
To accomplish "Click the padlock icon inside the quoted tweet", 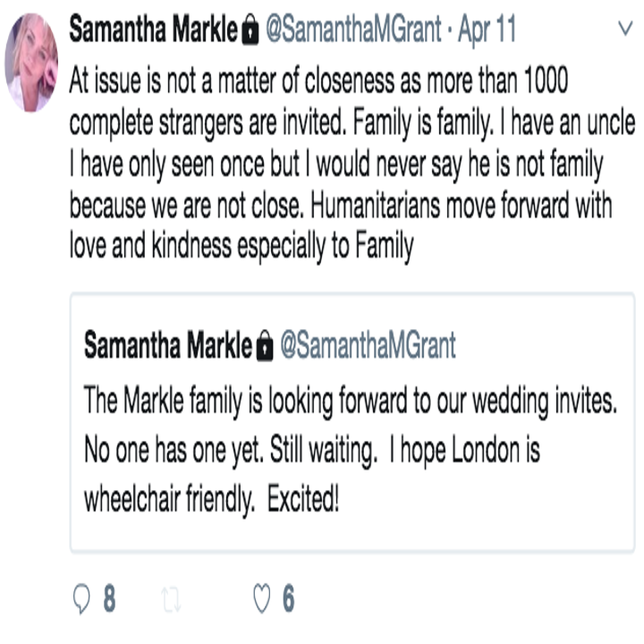I will pyautogui.click(x=265, y=346).
